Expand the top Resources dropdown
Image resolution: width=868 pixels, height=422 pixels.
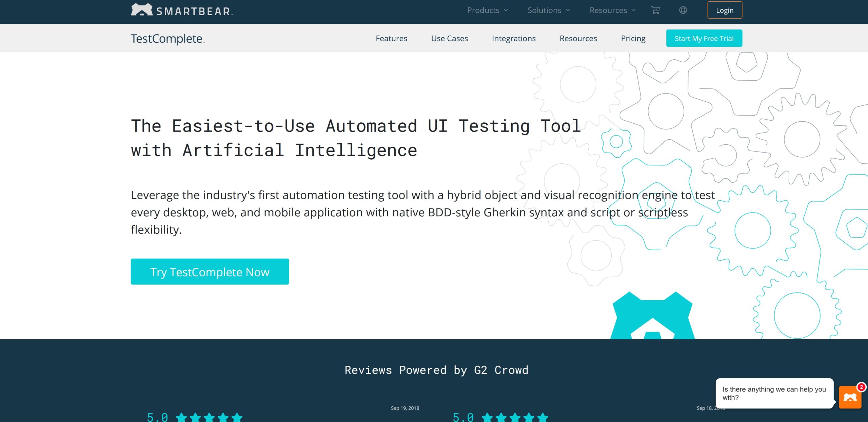coord(612,11)
